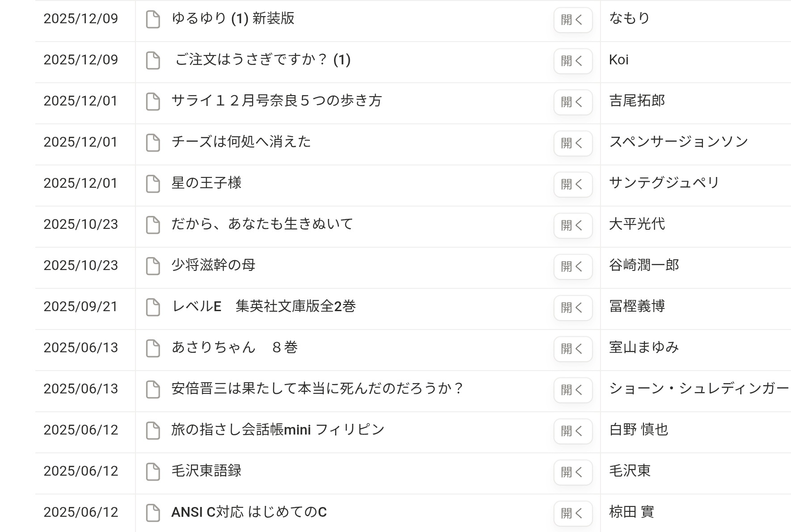Click the author name Koi
Image resolution: width=791 pixels, height=532 pixels.
pos(619,60)
